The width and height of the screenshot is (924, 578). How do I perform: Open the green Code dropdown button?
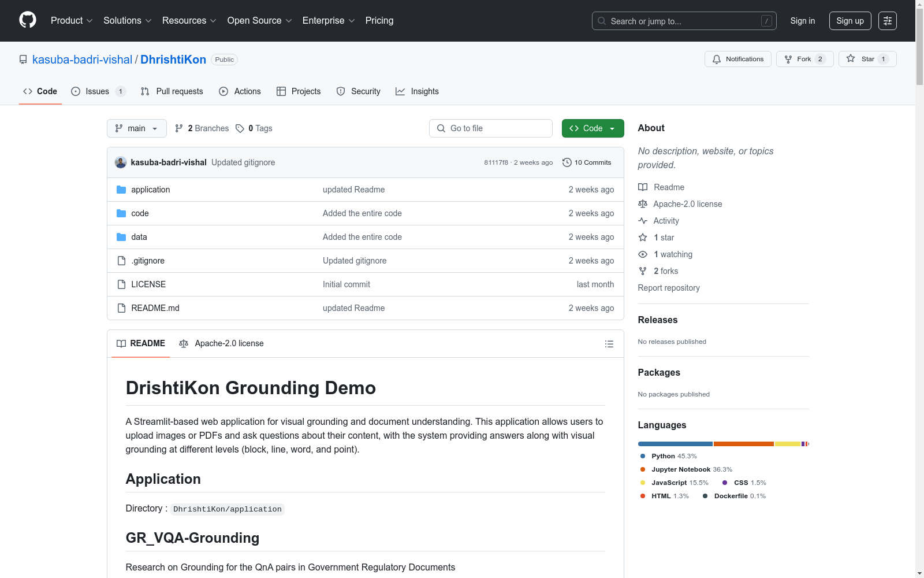(x=593, y=128)
